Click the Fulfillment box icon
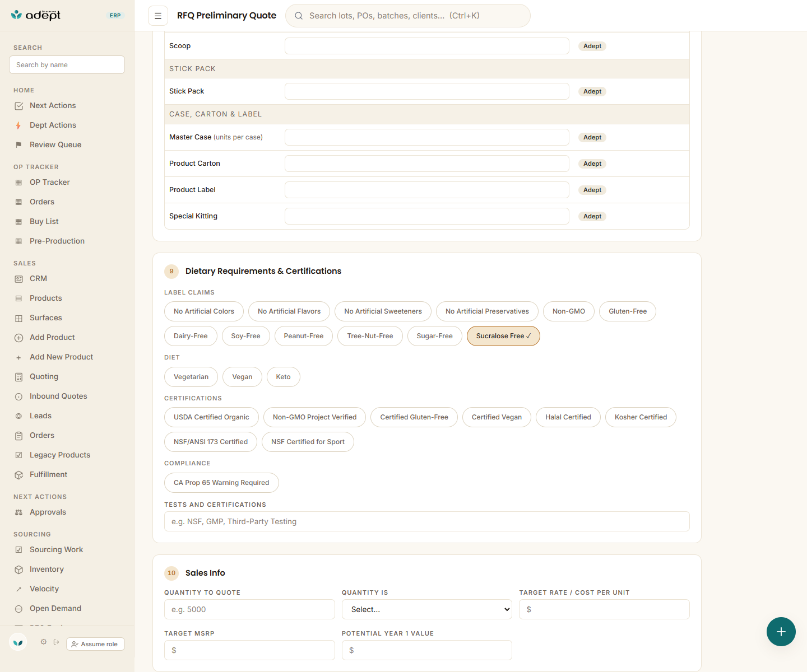This screenshot has width=807, height=672. click(18, 475)
